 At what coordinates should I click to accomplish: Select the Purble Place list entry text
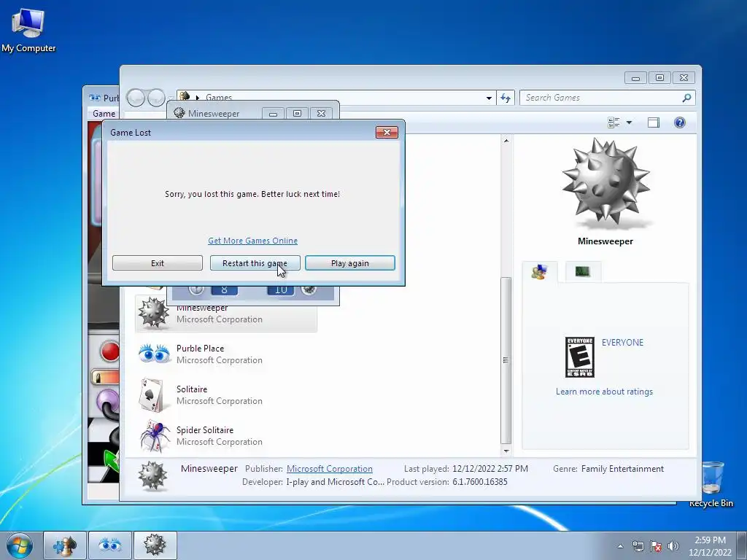(x=200, y=348)
